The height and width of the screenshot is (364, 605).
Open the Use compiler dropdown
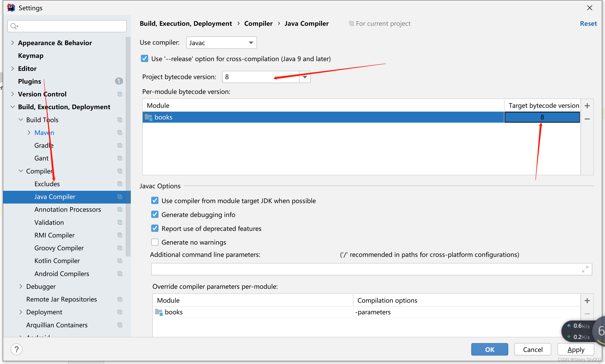221,43
